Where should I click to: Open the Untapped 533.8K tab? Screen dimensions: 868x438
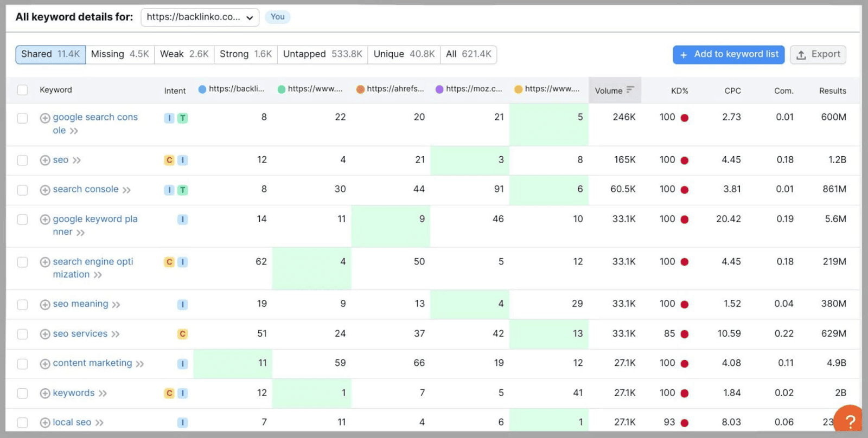(322, 54)
